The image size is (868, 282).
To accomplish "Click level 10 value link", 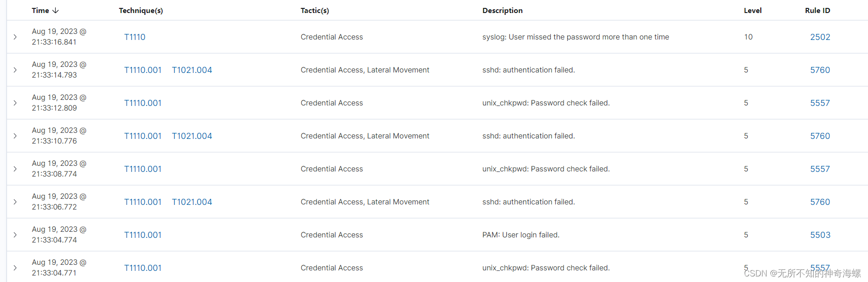I will (748, 37).
